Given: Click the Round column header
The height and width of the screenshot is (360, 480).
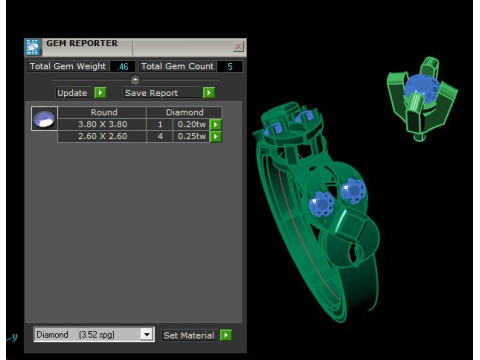Looking at the screenshot, I should [x=102, y=112].
